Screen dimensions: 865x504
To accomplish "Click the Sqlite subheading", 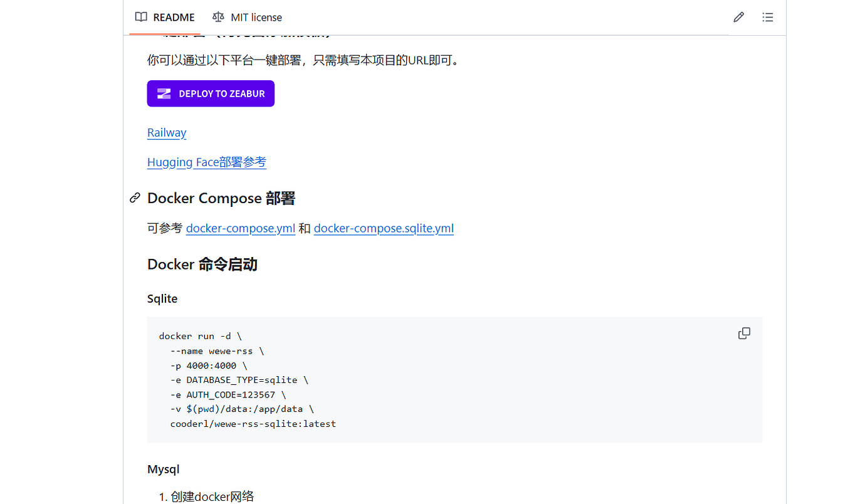I will [x=162, y=298].
